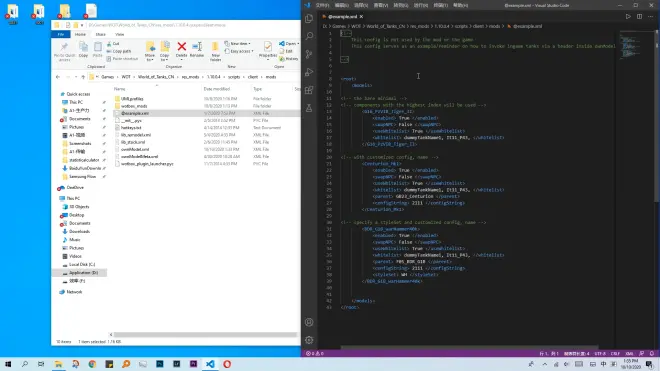
Task: Click the line and column status item
Action: coord(549,354)
